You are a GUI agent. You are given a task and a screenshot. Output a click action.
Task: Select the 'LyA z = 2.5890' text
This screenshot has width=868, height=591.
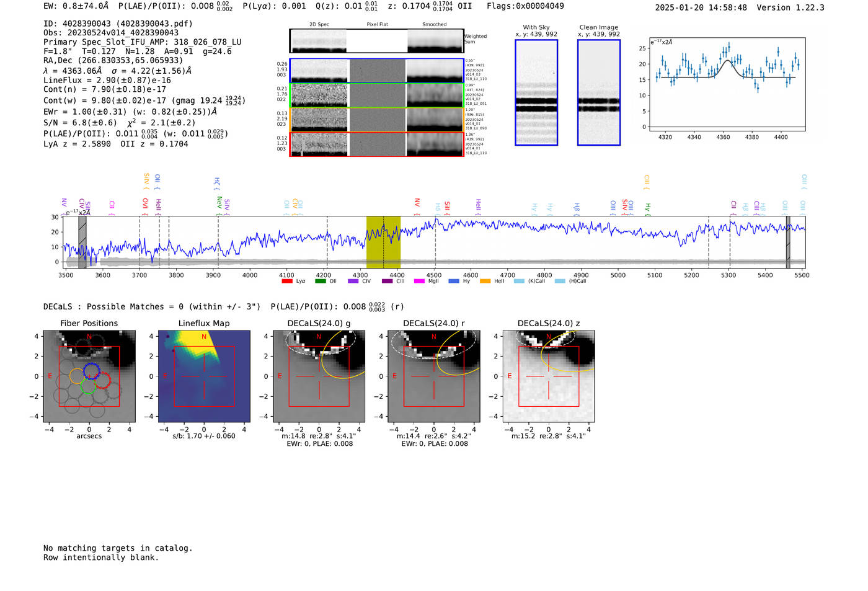tap(77, 144)
